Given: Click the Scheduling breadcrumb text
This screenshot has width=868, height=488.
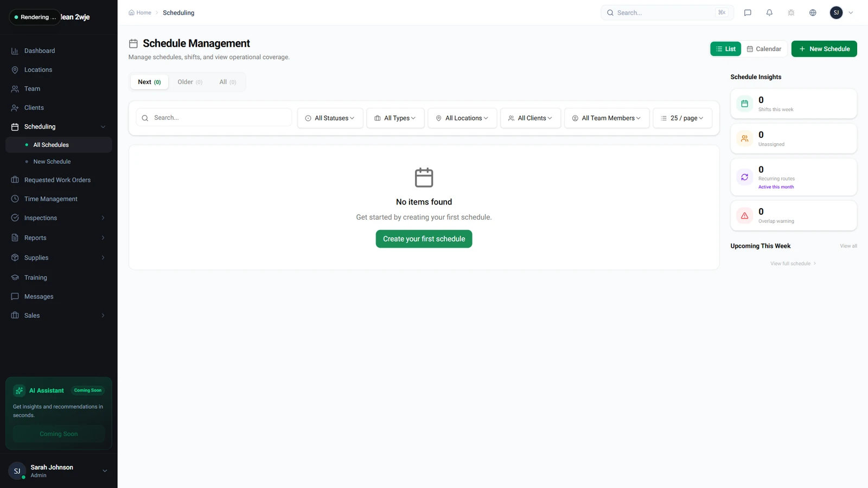Looking at the screenshot, I should pyautogui.click(x=178, y=12).
